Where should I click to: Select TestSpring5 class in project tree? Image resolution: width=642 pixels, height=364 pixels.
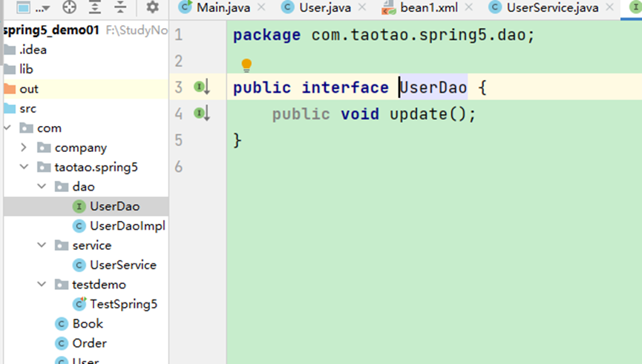[x=123, y=304]
